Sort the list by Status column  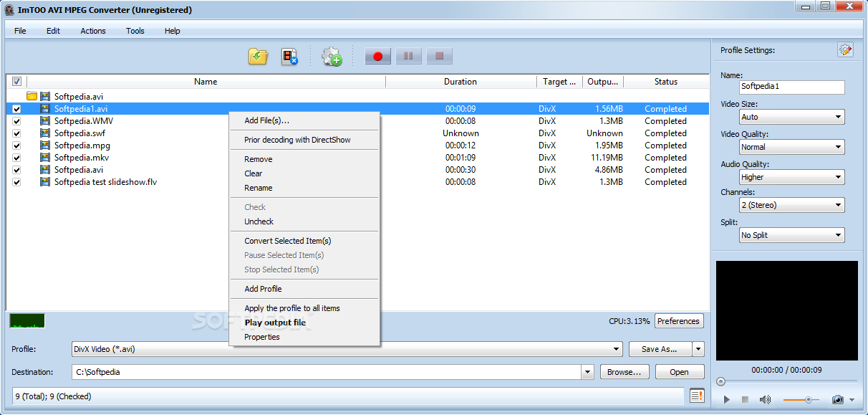tap(666, 82)
